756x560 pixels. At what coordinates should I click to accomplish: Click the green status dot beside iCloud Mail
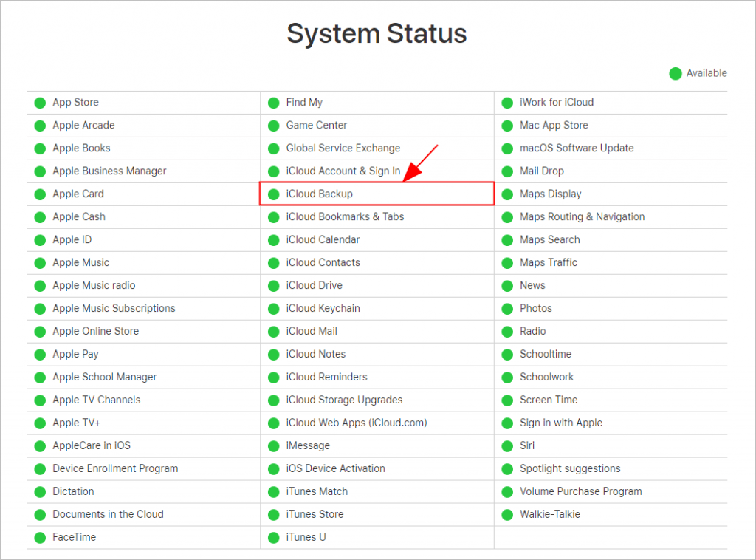pyautogui.click(x=274, y=332)
